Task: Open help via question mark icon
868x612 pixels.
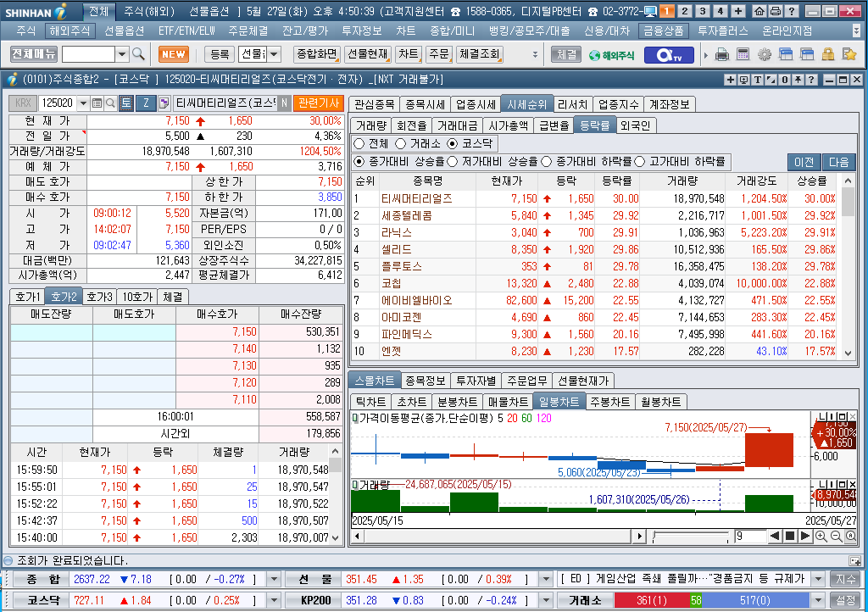Action: tap(792, 11)
